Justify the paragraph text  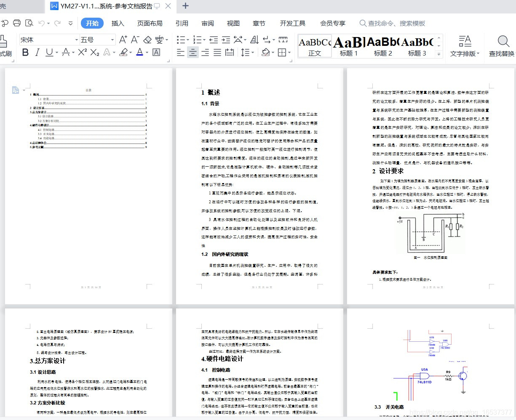(x=217, y=52)
